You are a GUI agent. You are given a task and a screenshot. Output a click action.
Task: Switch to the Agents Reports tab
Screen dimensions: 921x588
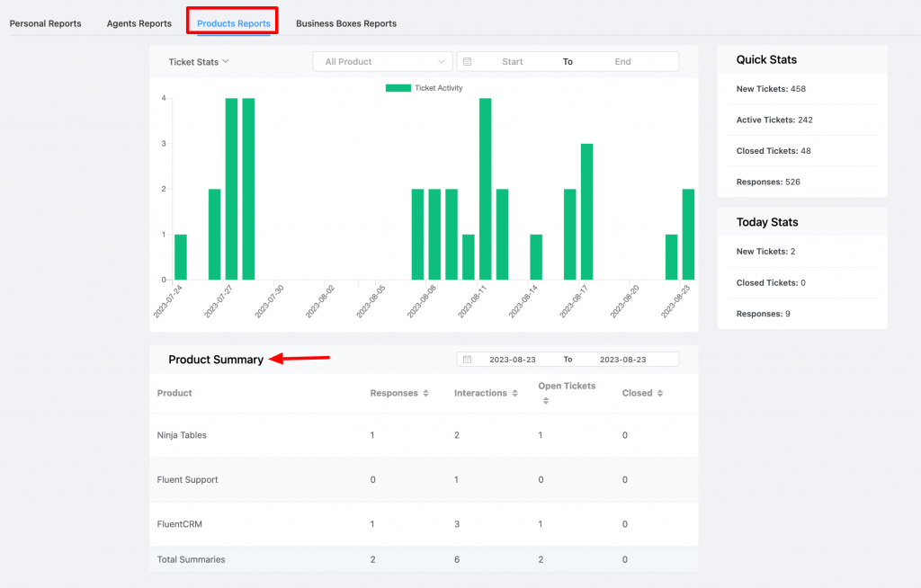click(139, 23)
